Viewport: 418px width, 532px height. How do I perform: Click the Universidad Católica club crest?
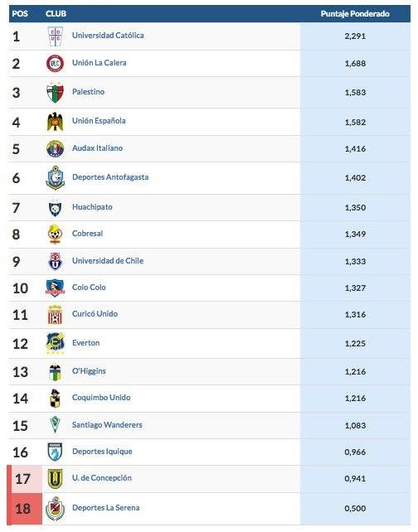point(55,36)
